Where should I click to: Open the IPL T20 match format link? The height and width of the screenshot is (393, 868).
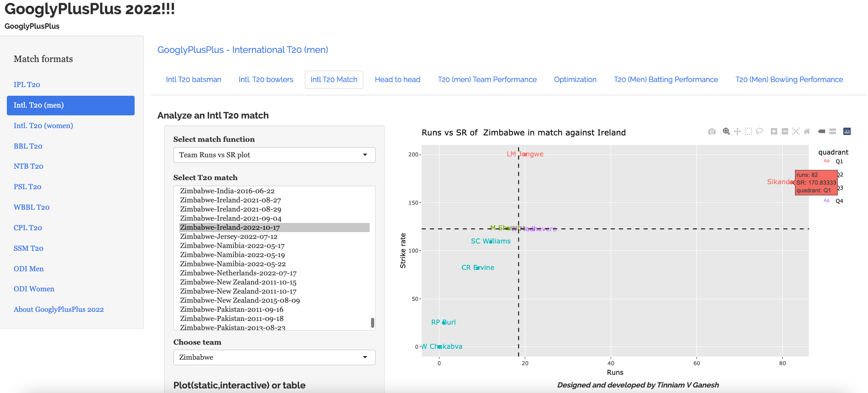pyautogui.click(x=27, y=85)
